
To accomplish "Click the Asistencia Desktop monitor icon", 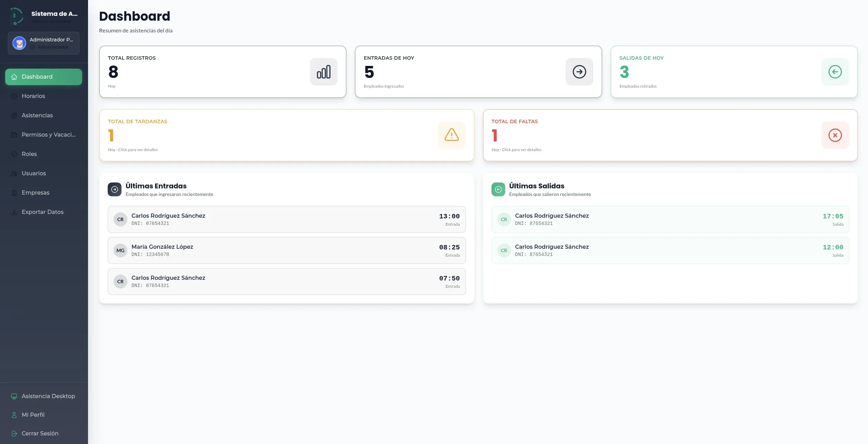I will click(x=14, y=396).
